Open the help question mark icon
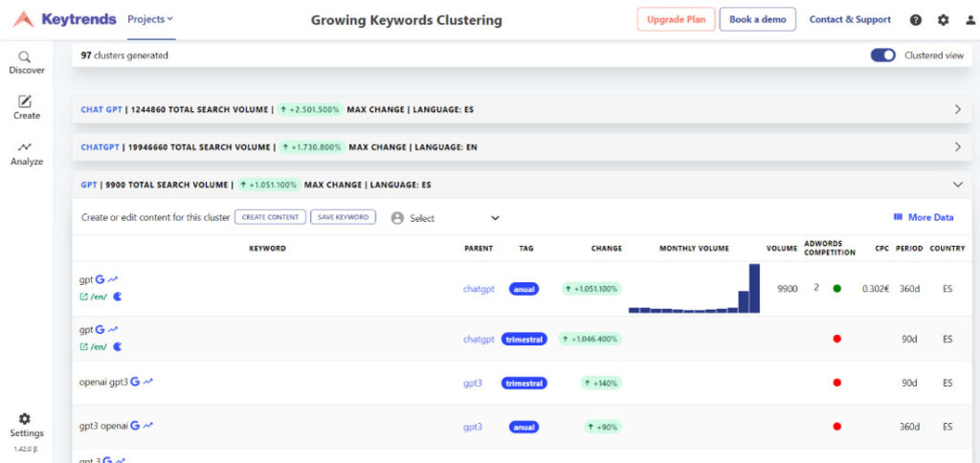 click(x=916, y=20)
